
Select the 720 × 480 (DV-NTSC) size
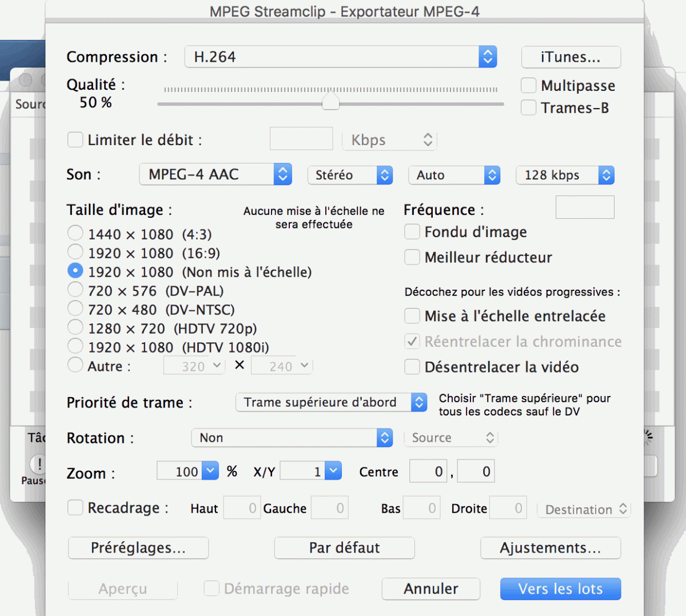click(75, 309)
